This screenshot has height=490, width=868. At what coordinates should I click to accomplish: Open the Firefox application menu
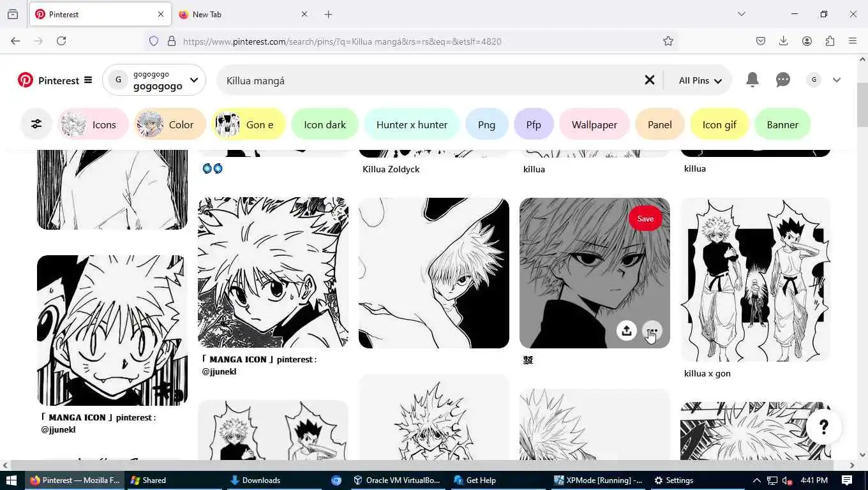click(x=853, y=41)
